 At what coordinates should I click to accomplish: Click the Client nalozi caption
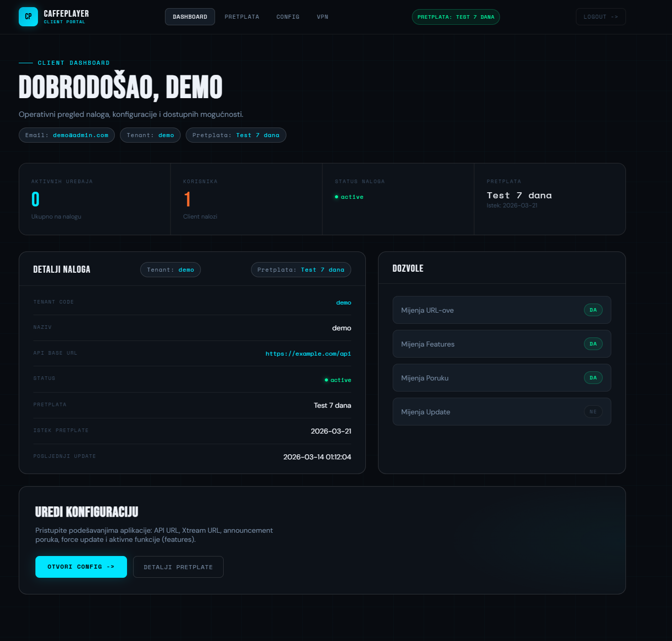pyautogui.click(x=200, y=217)
